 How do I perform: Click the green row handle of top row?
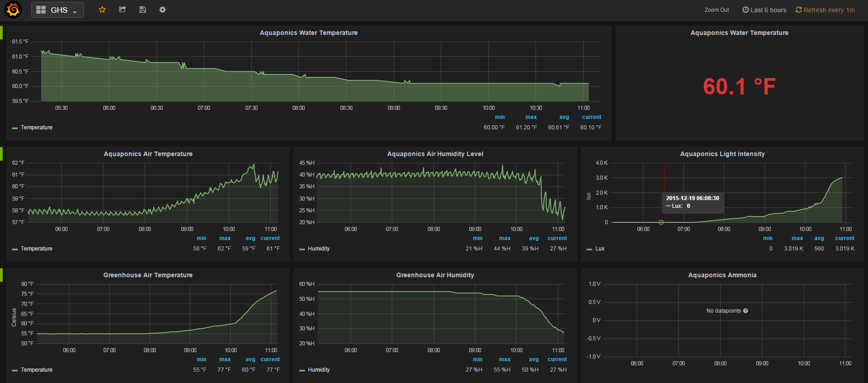coord(1,33)
